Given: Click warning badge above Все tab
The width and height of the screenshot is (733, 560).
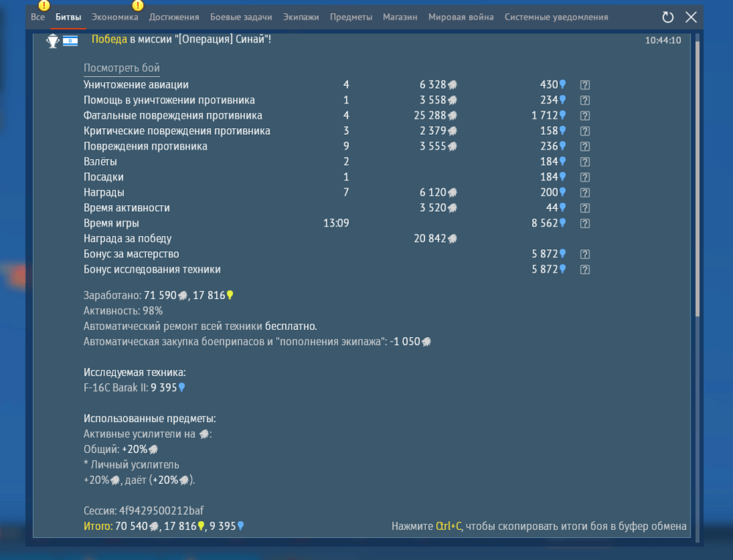Looking at the screenshot, I should [x=44, y=5].
